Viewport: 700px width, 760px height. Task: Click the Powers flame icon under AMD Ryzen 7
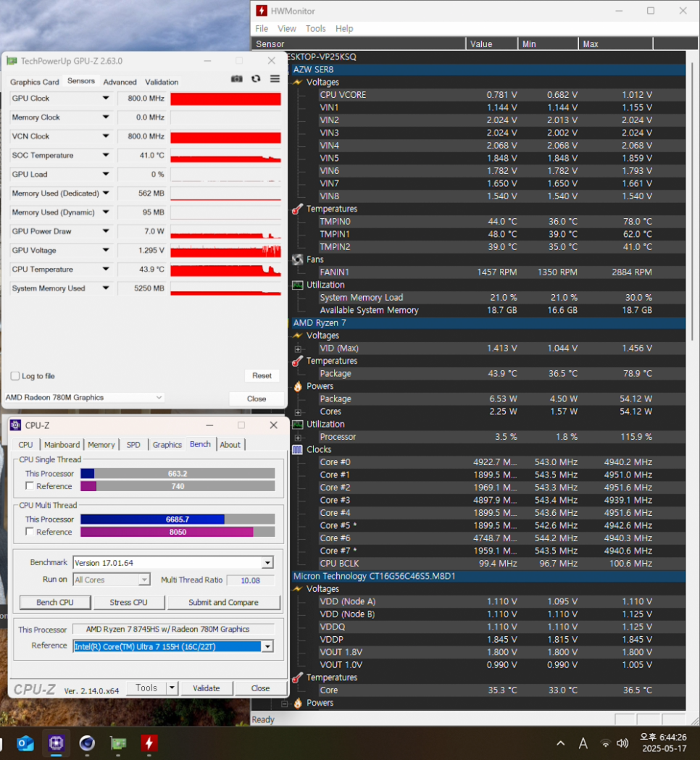coord(298,386)
